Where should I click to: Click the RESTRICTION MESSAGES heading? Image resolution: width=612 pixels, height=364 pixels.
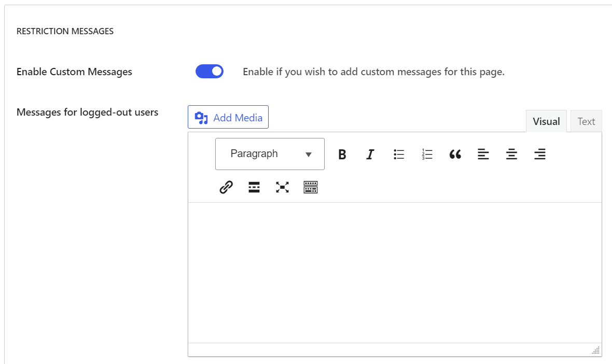pos(65,31)
